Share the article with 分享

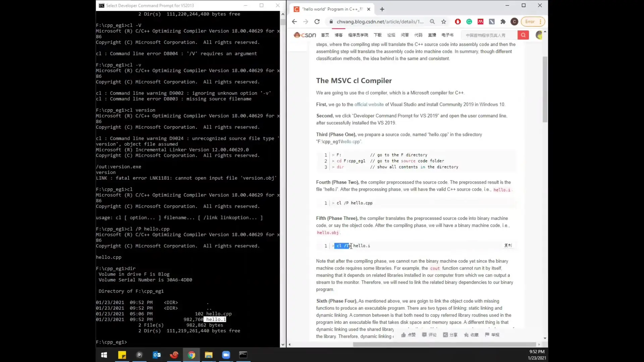450,335
